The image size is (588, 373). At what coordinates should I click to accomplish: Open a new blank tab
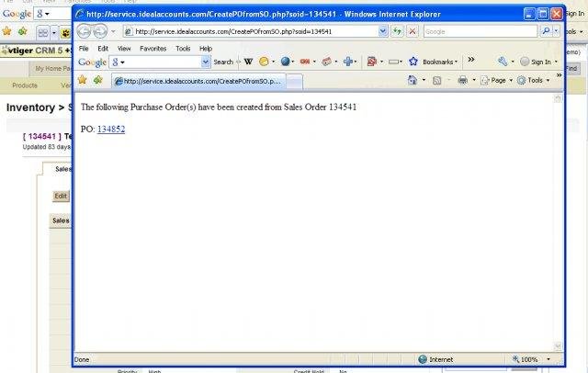coord(295,82)
